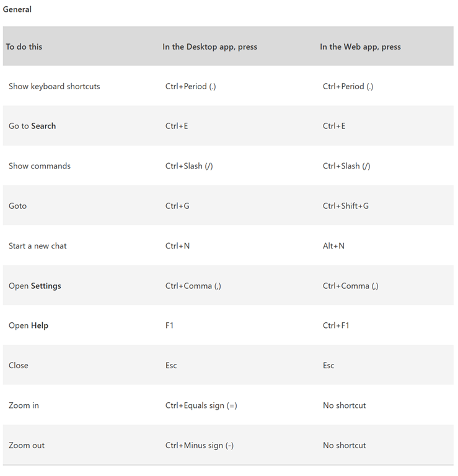
Task: Click the "Ctrl+Minus sign (-)" shortcut text
Action: point(200,446)
